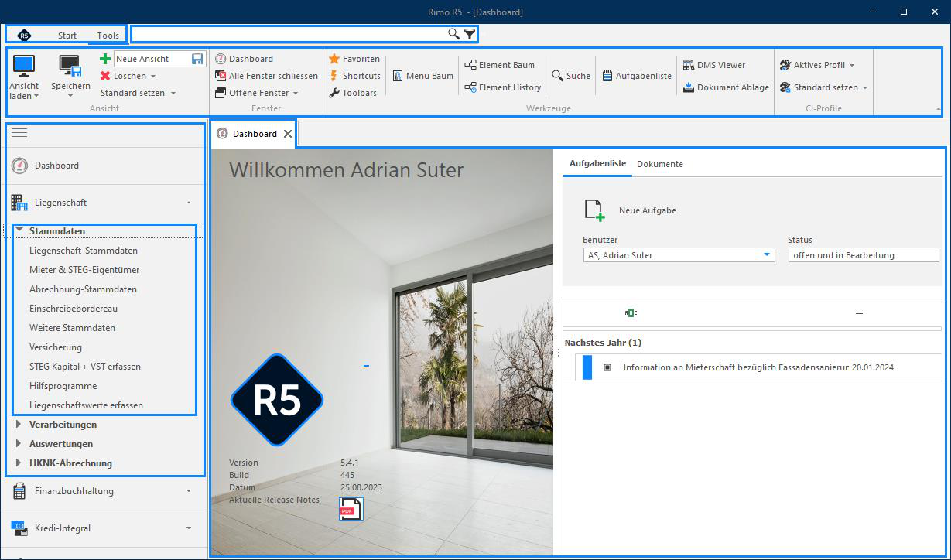951x560 pixels.
Task: Open Hilfsprogramme entry
Action: pyautogui.click(x=63, y=386)
